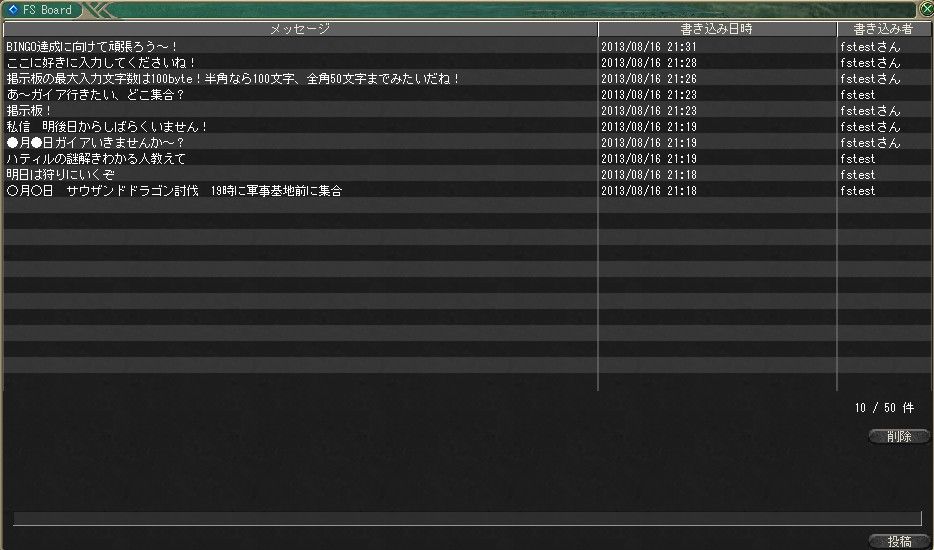
Task: Close the FS Board window
Action: click(927, 8)
